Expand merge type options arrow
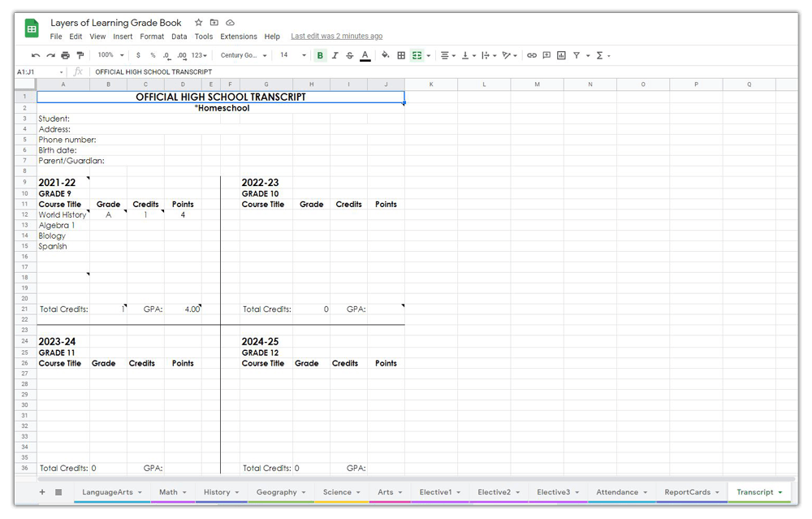Viewport: 812px width, 519px height. [x=429, y=56]
